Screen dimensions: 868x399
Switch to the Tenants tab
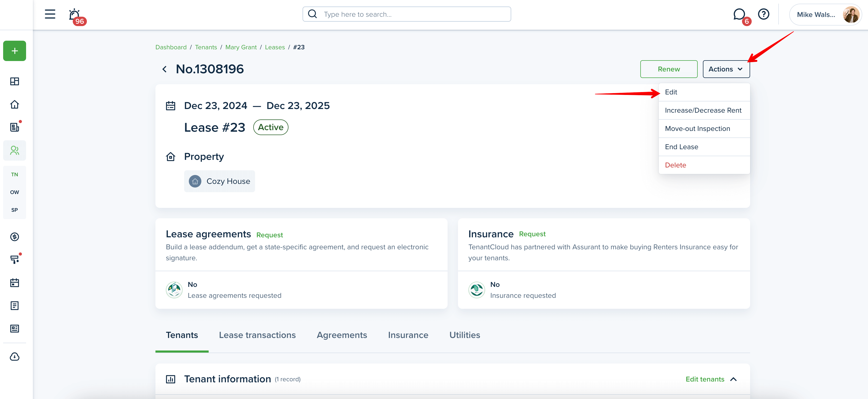click(x=182, y=335)
